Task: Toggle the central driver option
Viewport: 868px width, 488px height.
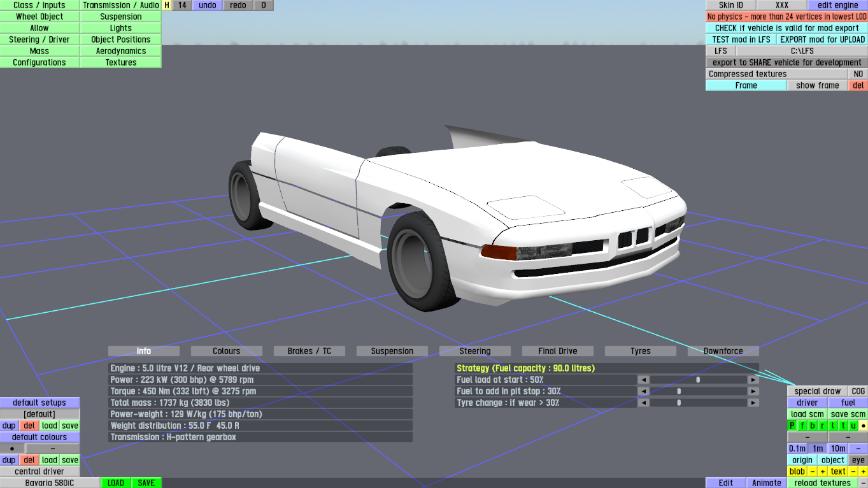Action: [x=39, y=471]
